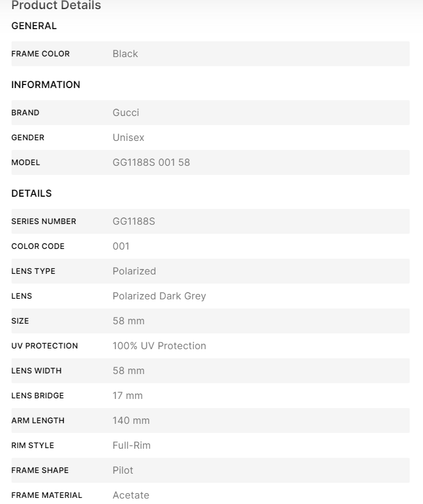
Task: Click the Lens Type value Polarized
Action: click(x=134, y=271)
